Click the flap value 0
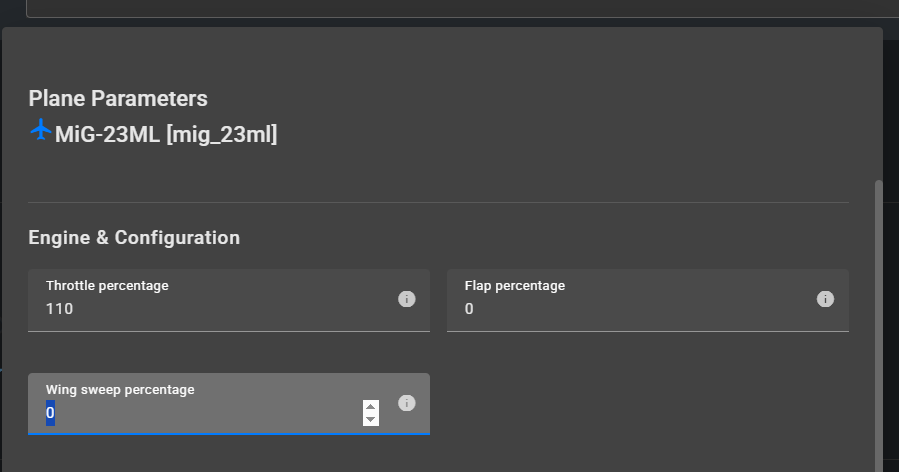The image size is (899, 472). (x=469, y=310)
